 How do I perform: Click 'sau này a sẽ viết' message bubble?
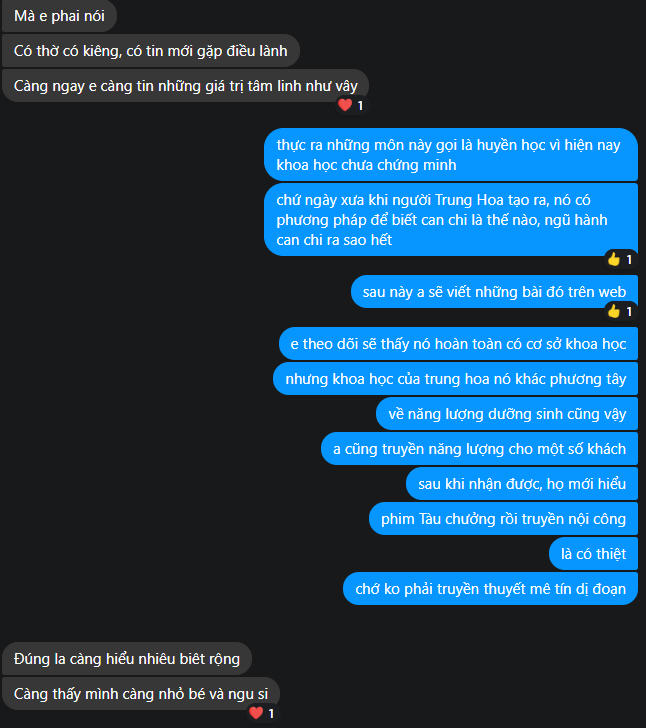(494, 292)
